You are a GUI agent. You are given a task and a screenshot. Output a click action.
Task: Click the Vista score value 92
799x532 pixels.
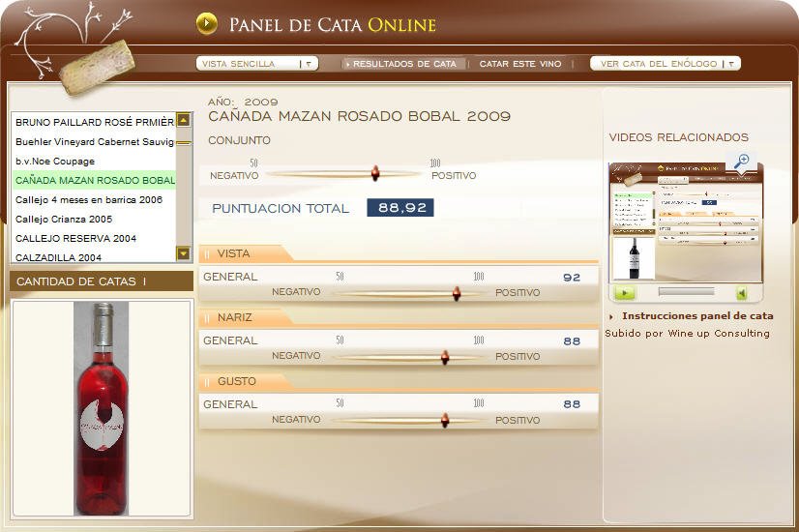tap(572, 278)
